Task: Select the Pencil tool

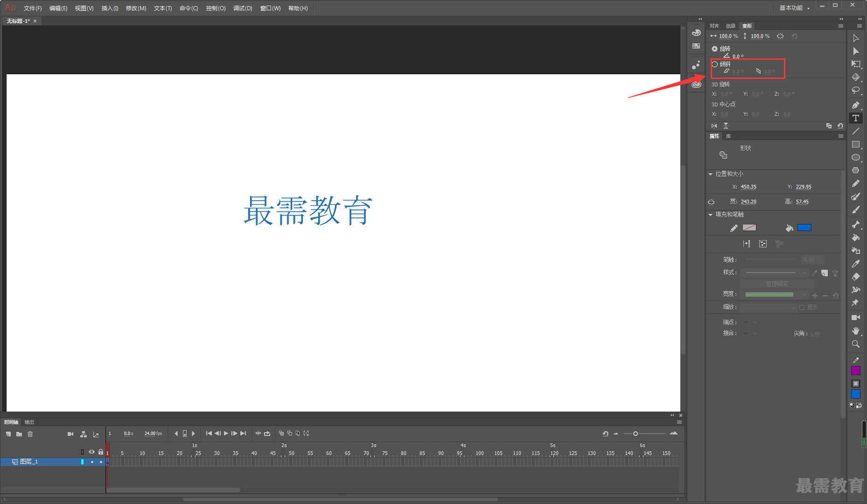Action: coord(856,184)
